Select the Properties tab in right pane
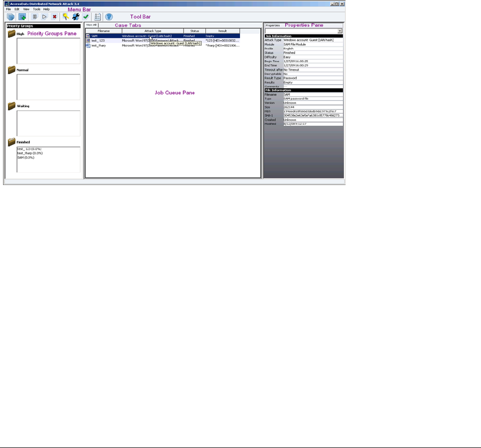The height and width of the screenshot is (448, 481). pyautogui.click(x=273, y=25)
